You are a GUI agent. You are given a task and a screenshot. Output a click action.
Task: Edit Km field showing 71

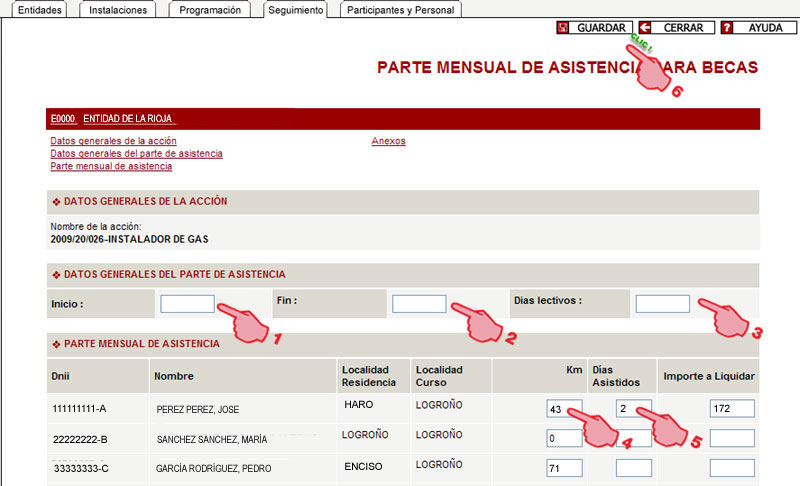click(x=564, y=468)
